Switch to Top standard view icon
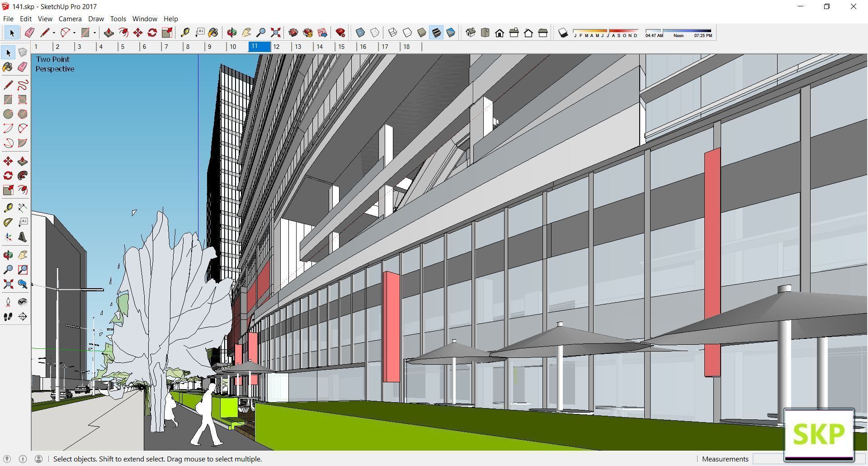Image resolution: width=868 pixels, height=466 pixels. tap(485, 33)
